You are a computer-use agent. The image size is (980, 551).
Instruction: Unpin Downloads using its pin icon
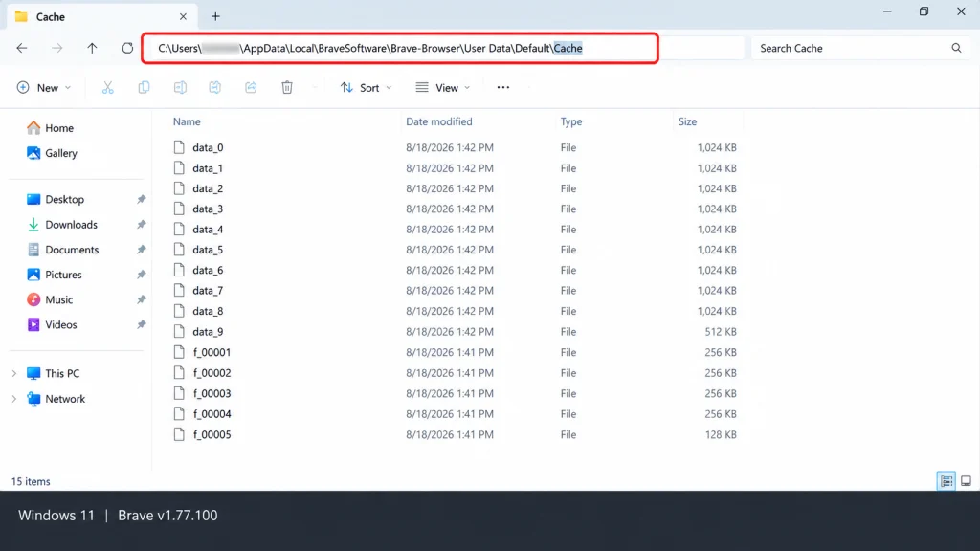[x=142, y=224]
